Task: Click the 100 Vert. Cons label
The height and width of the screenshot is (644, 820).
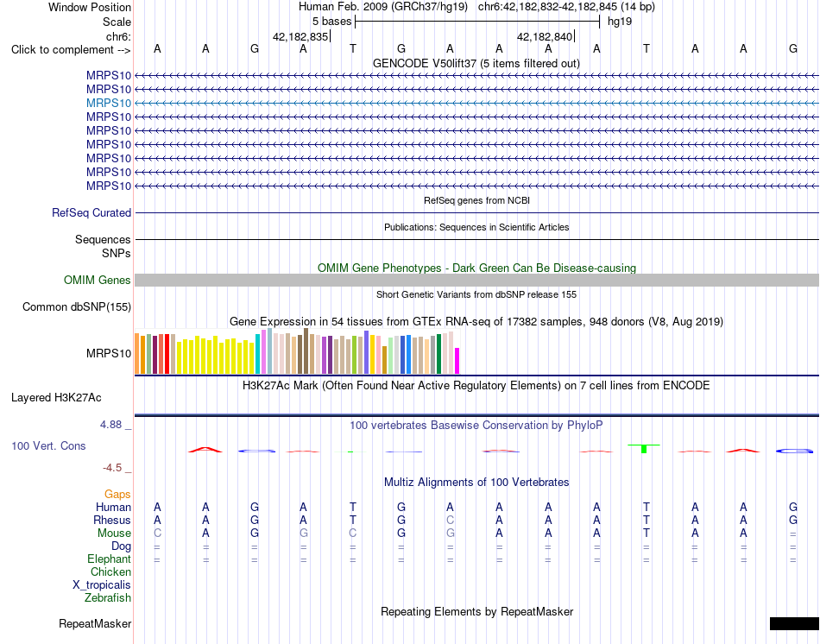Action: 48,445
